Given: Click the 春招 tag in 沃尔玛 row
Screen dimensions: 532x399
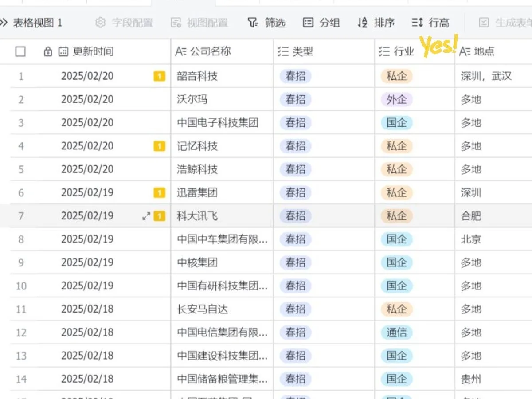Looking at the screenshot, I should pos(295,99).
